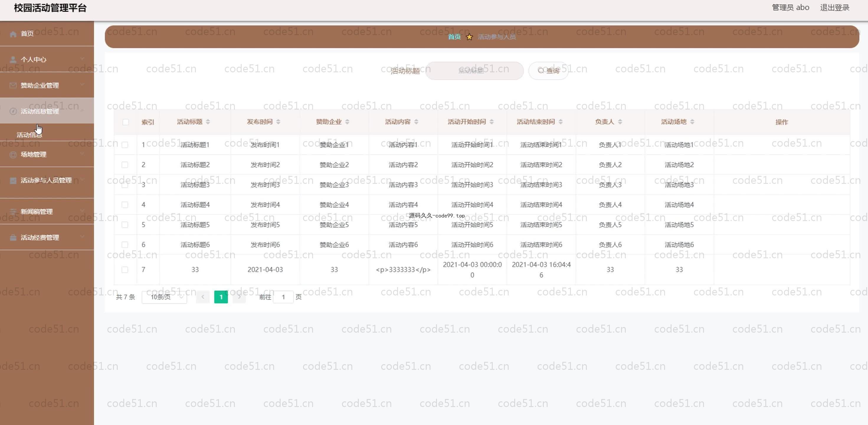This screenshot has height=425, width=868.
Task: Click cell 发布时间6
Action: (x=265, y=245)
